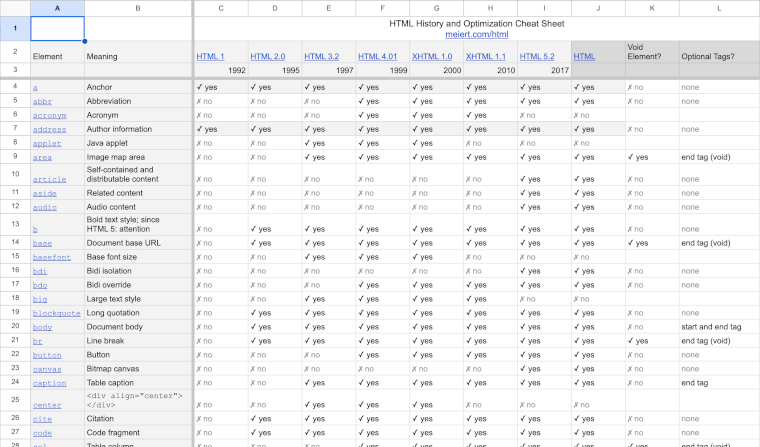Image resolution: width=760 pixels, height=447 pixels.
Task: Open the HTML 4.01 version link
Action: (376, 57)
